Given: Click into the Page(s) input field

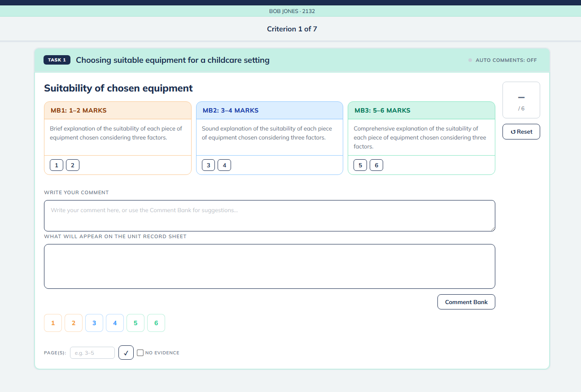Looking at the screenshot, I should (92, 353).
